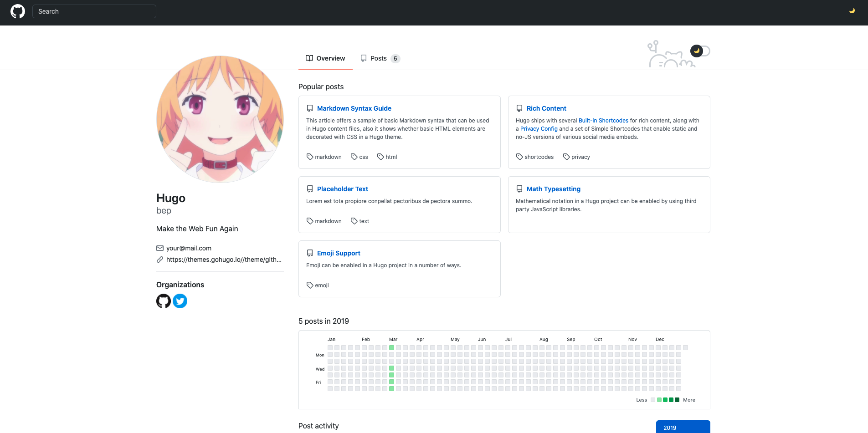
Task: Click the Mar month label on calendar
Action: [x=393, y=340]
